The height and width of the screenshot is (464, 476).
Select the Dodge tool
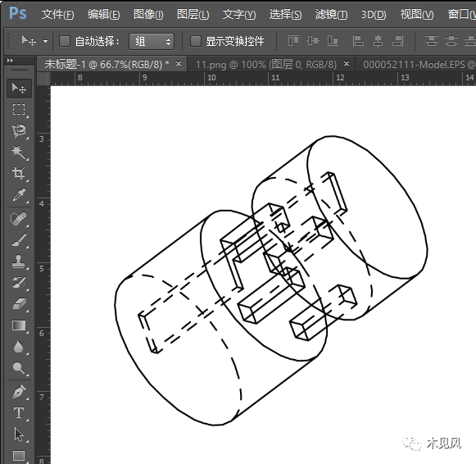[x=19, y=368]
